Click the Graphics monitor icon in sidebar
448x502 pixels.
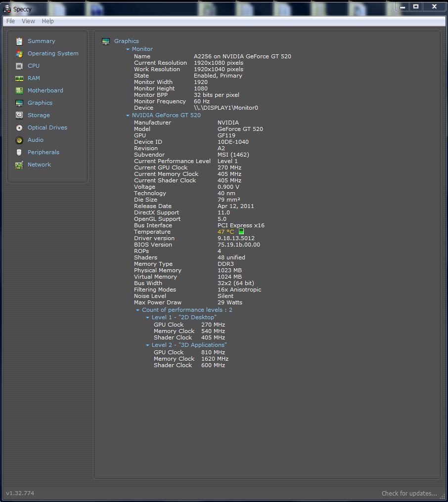click(x=19, y=103)
